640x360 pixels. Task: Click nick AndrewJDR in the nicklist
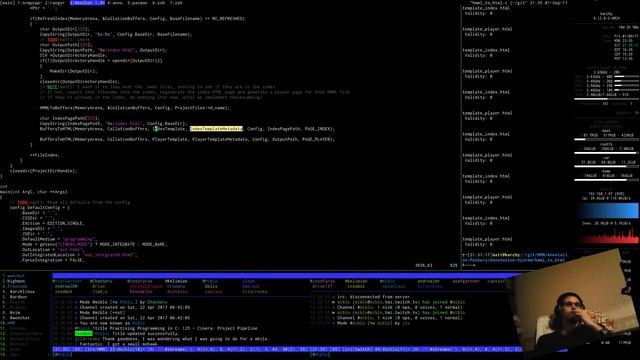66,287
